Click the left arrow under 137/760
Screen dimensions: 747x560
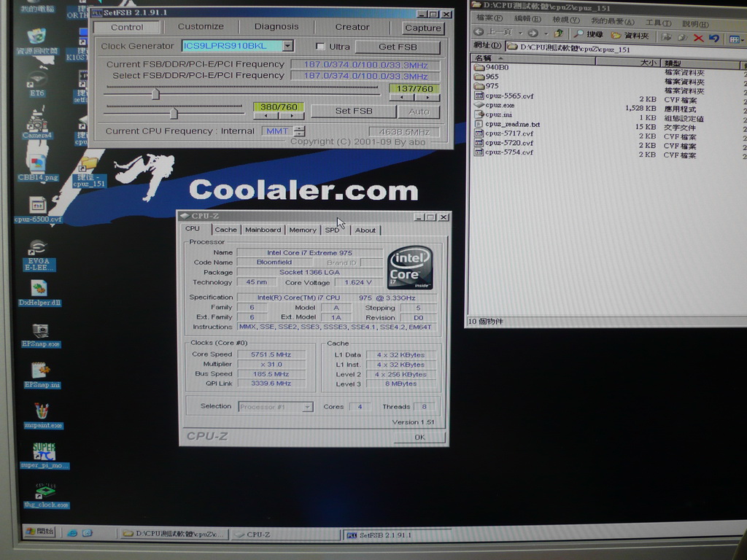(402, 97)
